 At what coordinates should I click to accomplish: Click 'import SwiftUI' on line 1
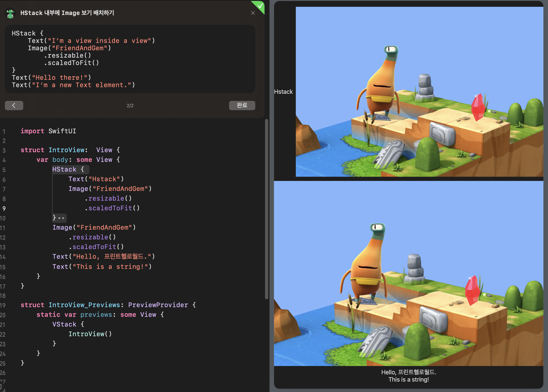pos(48,131)
